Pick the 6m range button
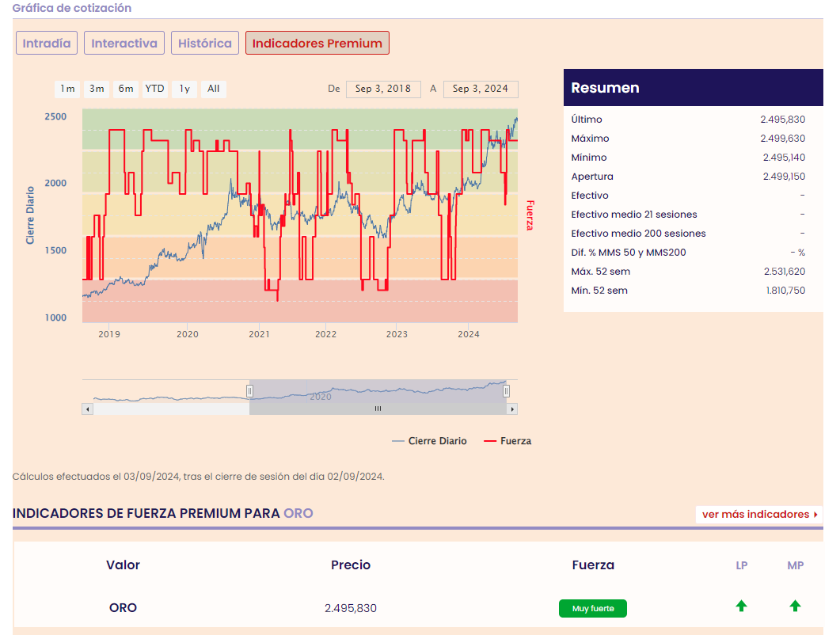The height and width of the screenshot is (635, 840). point(126,89)
